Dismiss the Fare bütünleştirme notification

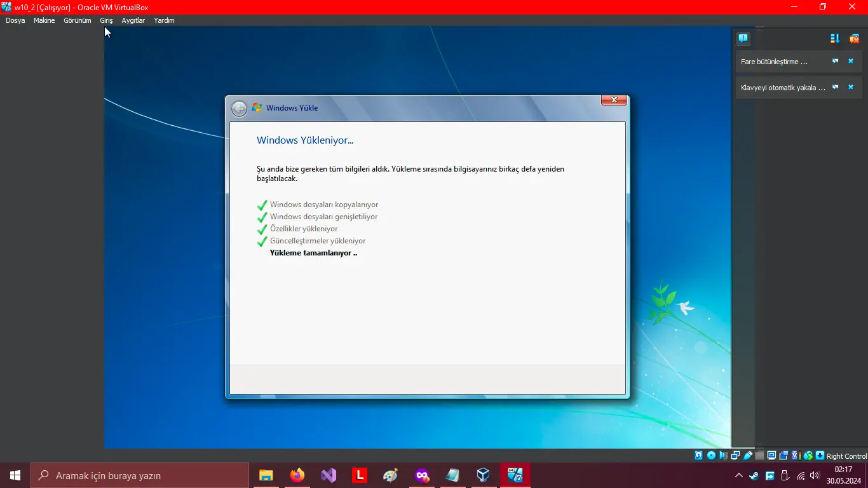click(x=851, y=61)
